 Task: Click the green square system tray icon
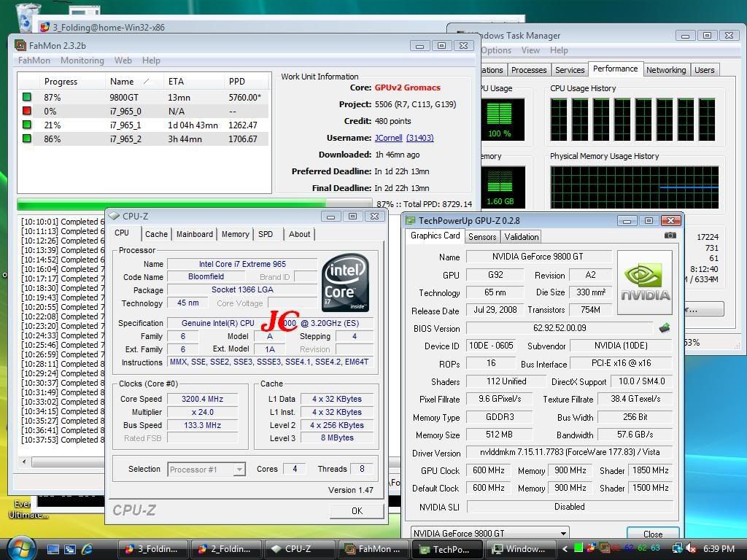(578, 548)
